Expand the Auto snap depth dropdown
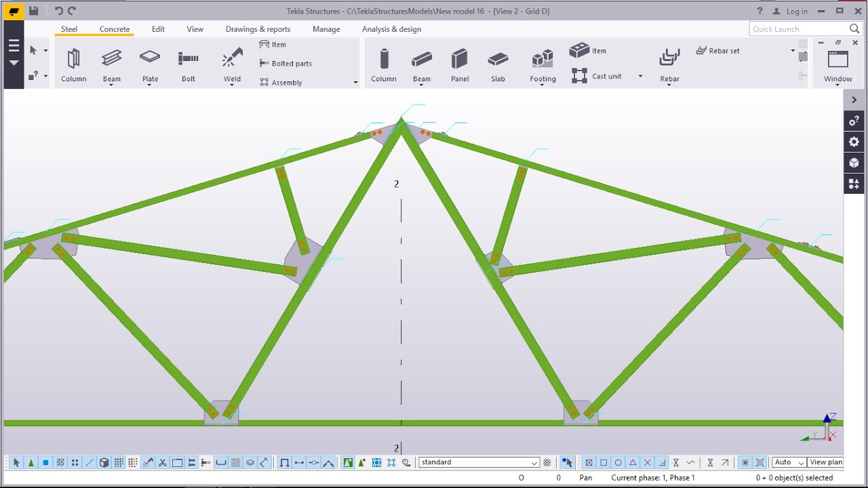The image size is (868, 488). (789, 462)
